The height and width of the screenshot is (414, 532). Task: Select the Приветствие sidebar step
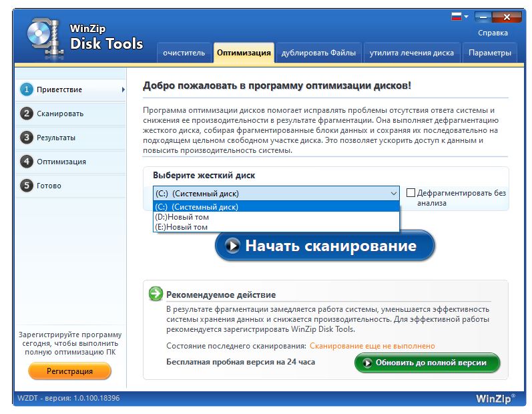click(71, 89)
